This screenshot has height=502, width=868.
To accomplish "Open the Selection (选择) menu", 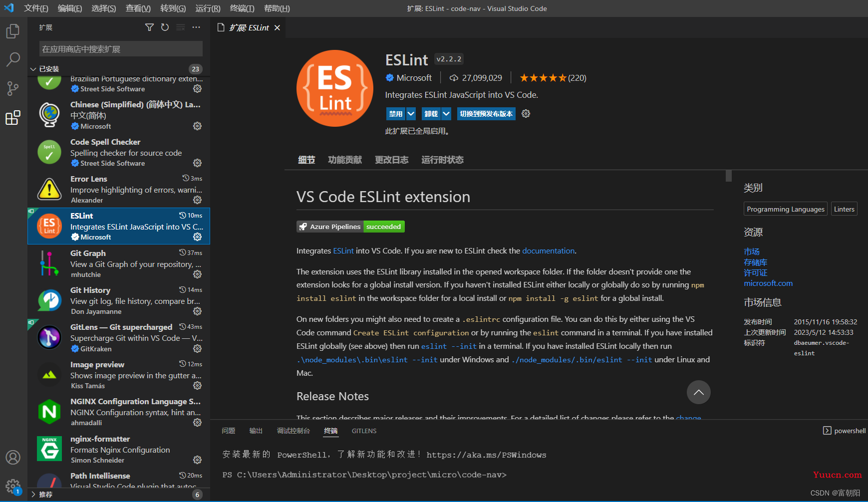I will 104,8.
